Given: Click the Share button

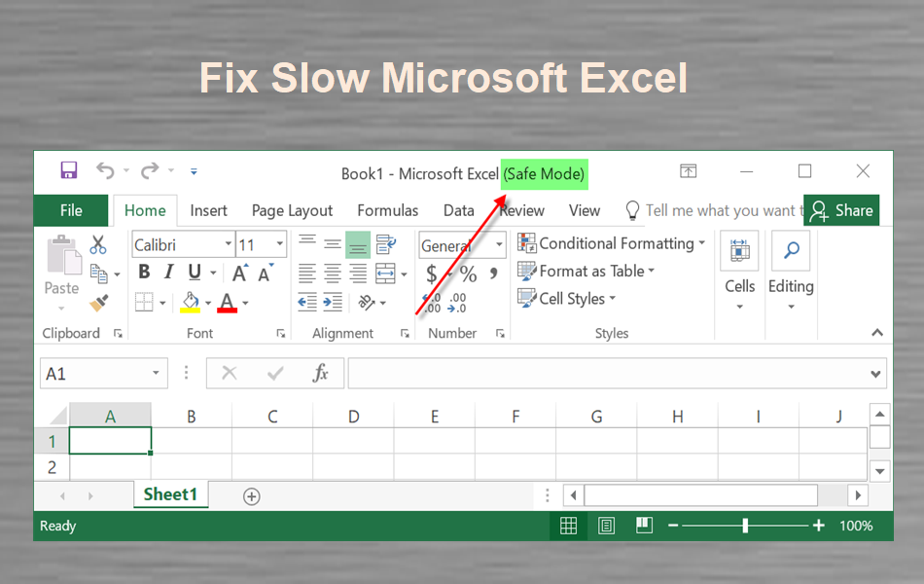Looking at the screenshot, I should (x=841, y=210).
